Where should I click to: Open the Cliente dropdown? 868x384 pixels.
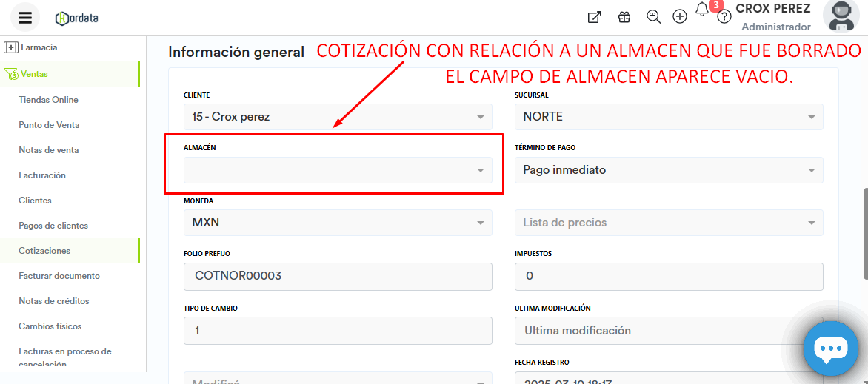(x=337, y=117)
